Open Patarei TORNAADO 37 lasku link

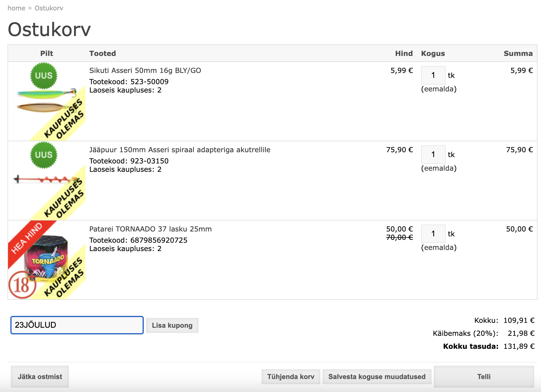pos(150,229)
